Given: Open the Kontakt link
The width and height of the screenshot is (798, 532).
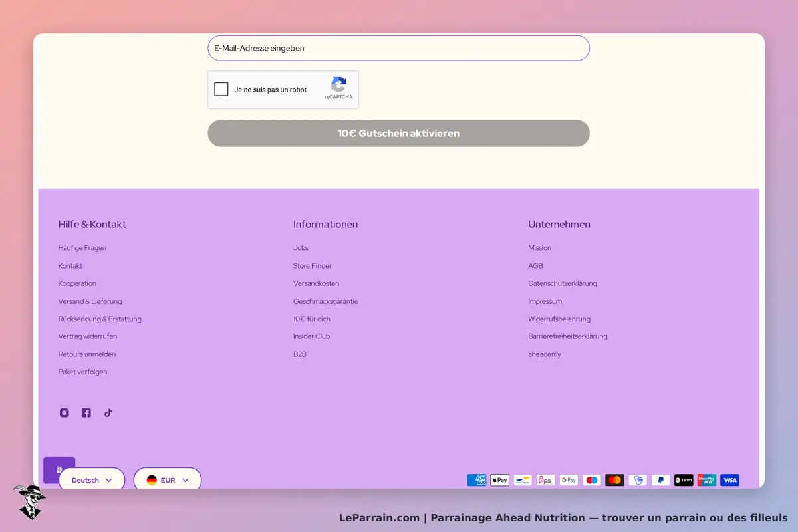Looking at the screenshot, I should [70, 266].
